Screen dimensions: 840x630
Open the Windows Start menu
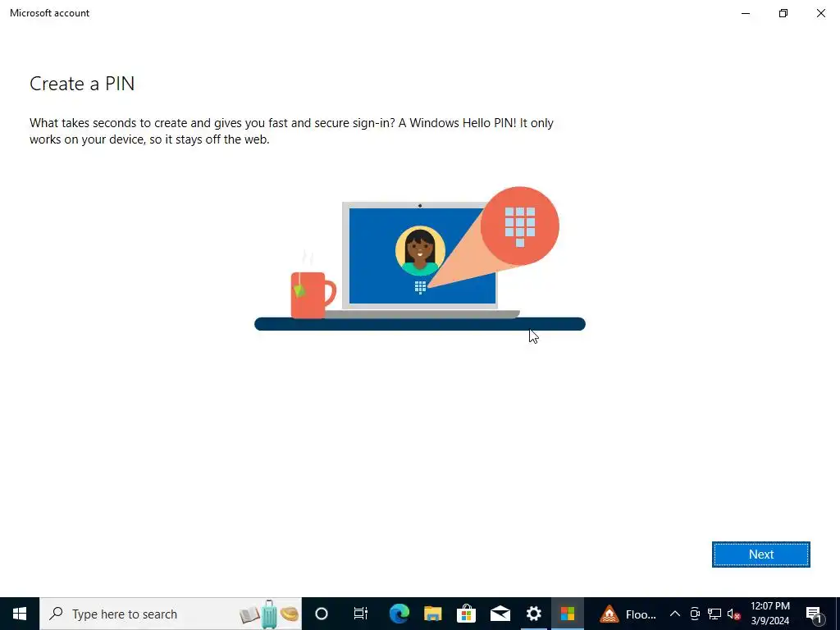[x=20, y=614]
